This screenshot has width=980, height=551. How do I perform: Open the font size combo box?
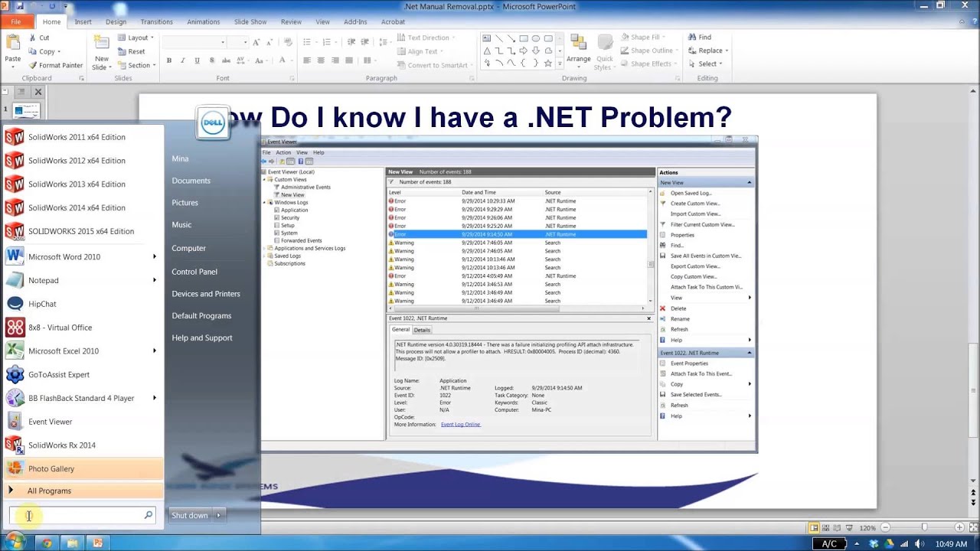click(x=238, y=42)
